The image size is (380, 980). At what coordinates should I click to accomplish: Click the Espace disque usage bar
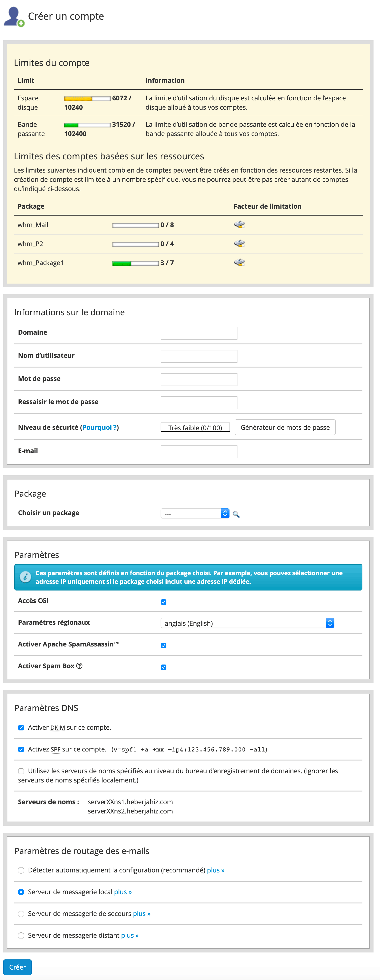[x=87, y=99]
